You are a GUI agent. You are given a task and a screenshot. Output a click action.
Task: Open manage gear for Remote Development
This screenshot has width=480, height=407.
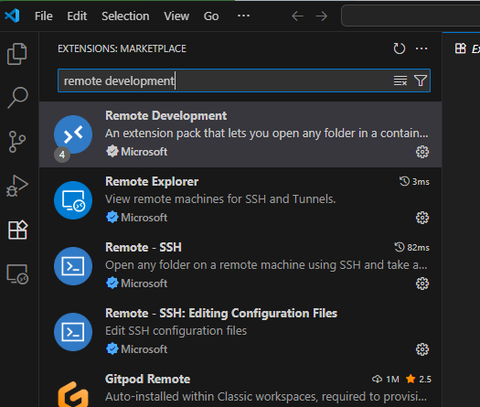pos(422,152)
